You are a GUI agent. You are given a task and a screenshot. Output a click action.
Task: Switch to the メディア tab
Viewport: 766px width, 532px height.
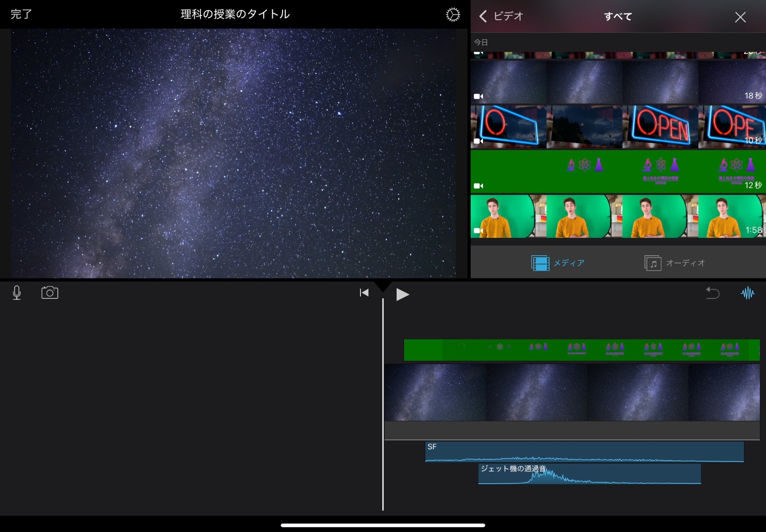[x=558, y=263]
